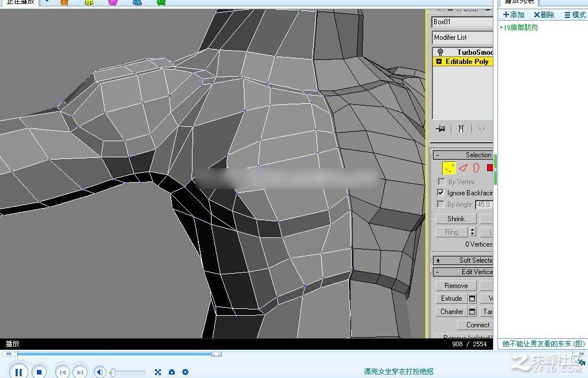Click the volume slider handle

tap(112, 372)
